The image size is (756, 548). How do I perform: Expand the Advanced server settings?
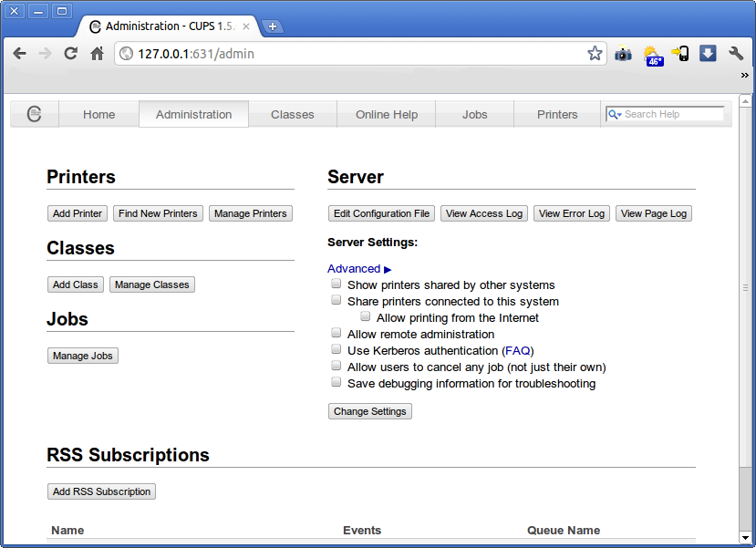pyautogui.click(x=358, y=269)
